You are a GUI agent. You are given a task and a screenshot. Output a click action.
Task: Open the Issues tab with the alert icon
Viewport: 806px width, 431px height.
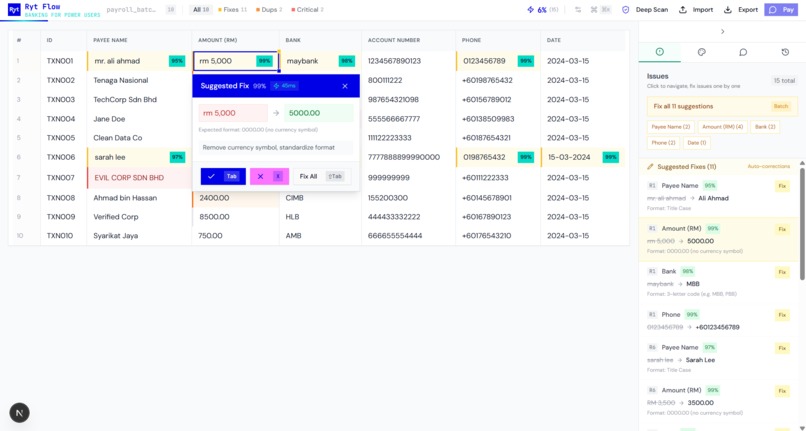coord(660,52)
